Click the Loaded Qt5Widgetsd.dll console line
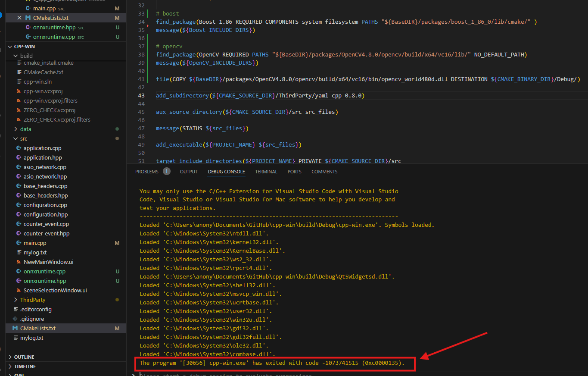Screen dimensions: 588x376 (267, 277)
